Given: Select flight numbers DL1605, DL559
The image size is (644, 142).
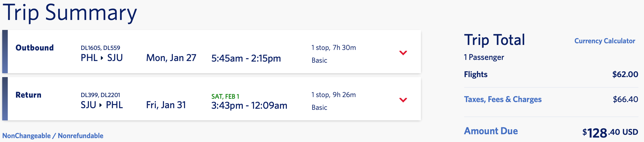Looking at the screenshot, I should pyautogui.click(x=100, y=48).
